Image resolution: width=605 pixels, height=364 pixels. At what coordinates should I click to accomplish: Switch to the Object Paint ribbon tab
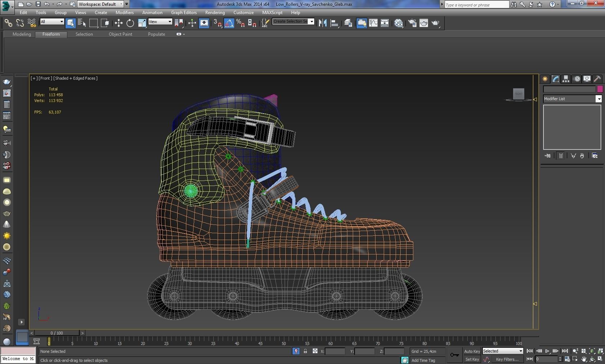click(x=120, y=34)
